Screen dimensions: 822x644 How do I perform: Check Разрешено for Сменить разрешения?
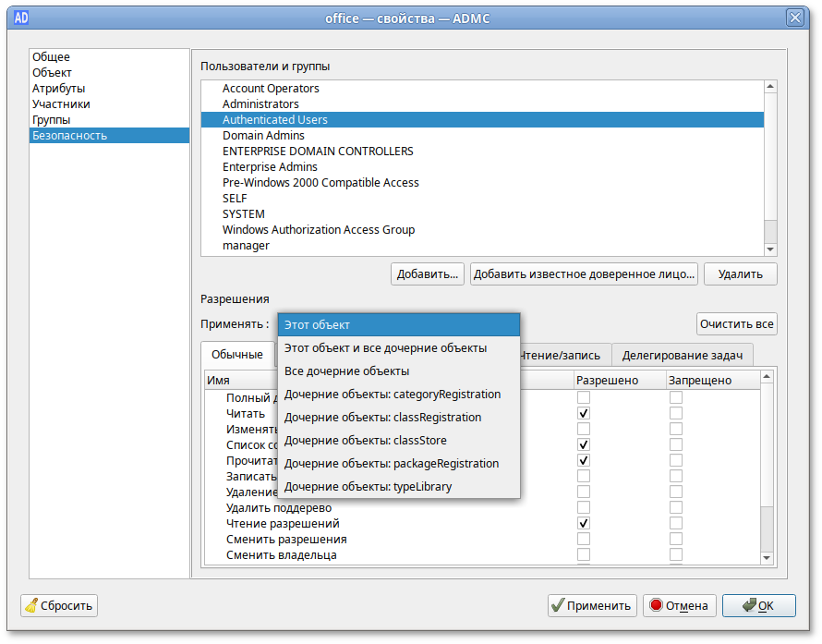584,540
